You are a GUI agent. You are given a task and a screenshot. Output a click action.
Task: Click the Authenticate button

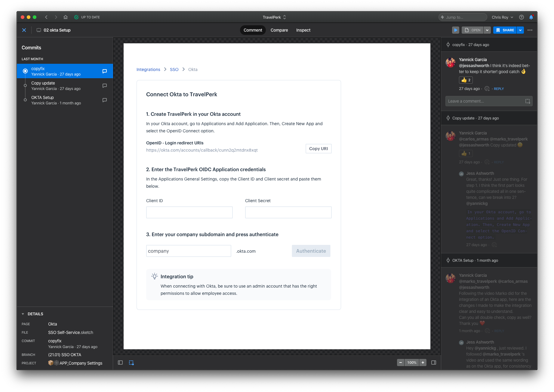311,251
